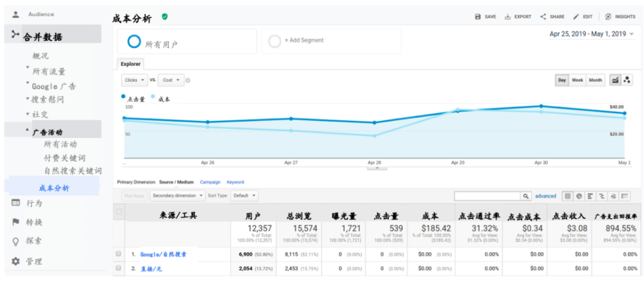
Task: Click the SHARE icon
Action: [543, 17]
